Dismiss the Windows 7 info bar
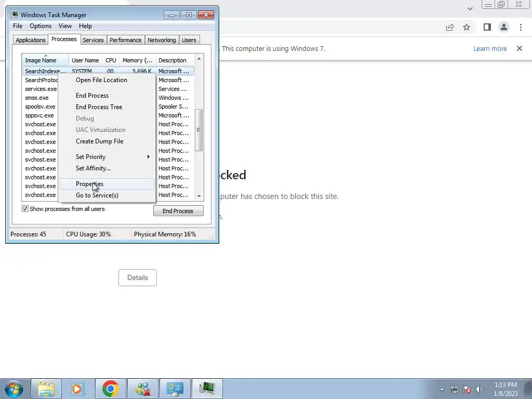 click(520, 48)
